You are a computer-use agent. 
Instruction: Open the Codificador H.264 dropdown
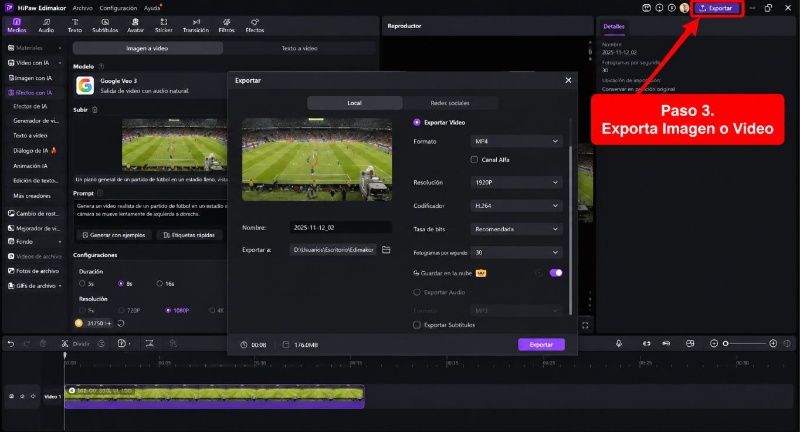coord(516,206)
